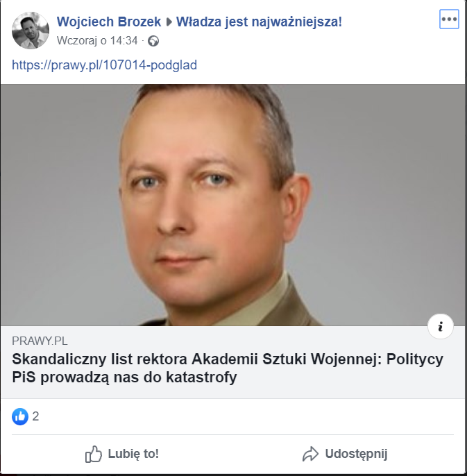Click the thumbs-up outline icon beside Lubię to!
467x476 pixels.
[x=93, y=454]
